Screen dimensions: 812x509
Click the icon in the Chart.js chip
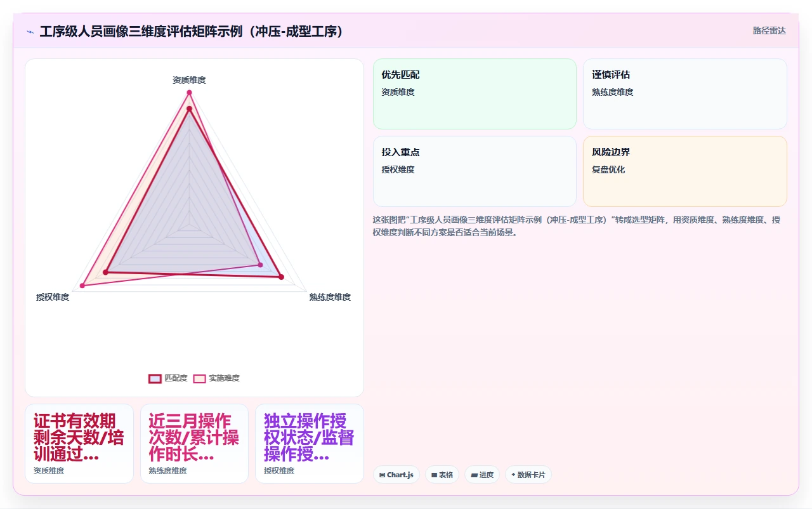[x=383, y=475]
